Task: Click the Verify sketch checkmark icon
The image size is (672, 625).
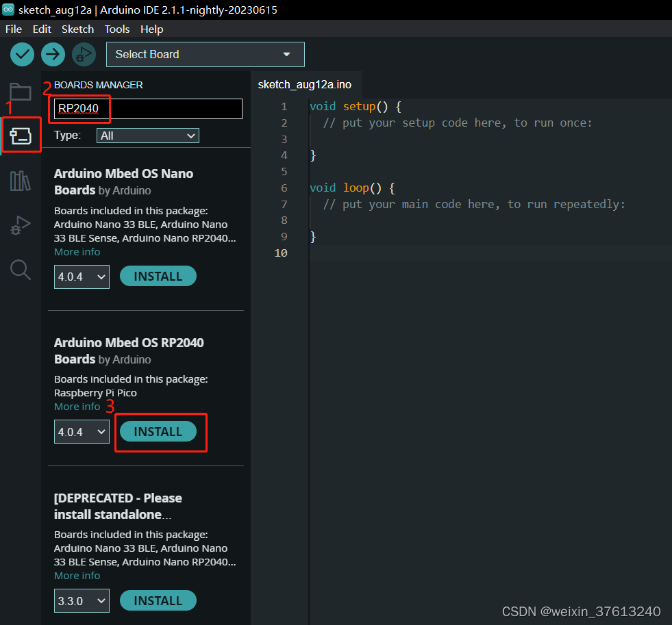Action: click(x=21, y=54)
